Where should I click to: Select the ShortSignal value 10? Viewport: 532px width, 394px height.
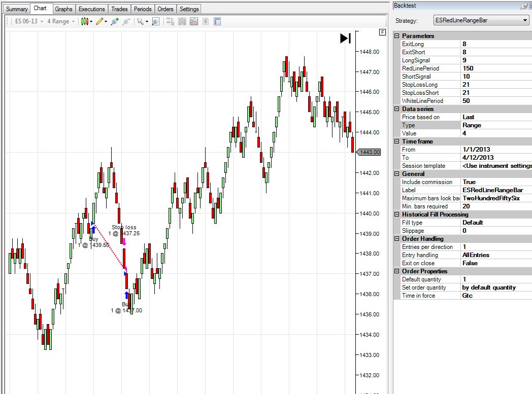(x=496, y=77)
